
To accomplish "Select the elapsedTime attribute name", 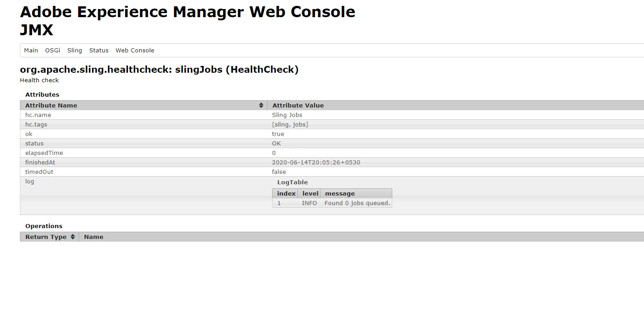I will pos(44,153).
